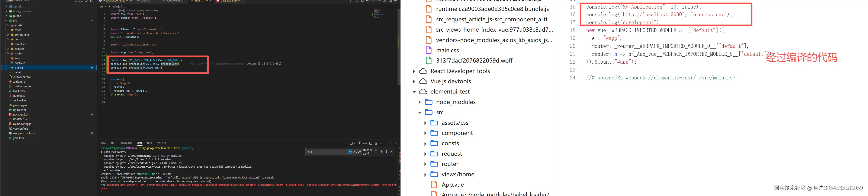The height and width of the screenshot is (196, 868).
Task: Select the Jenkinsfile entry
Action: [x=19, y=101]
